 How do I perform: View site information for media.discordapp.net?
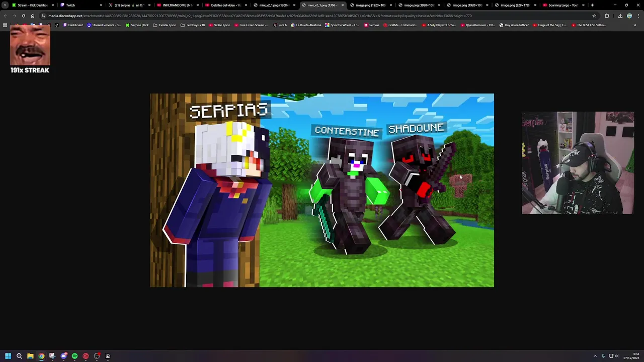43,16
